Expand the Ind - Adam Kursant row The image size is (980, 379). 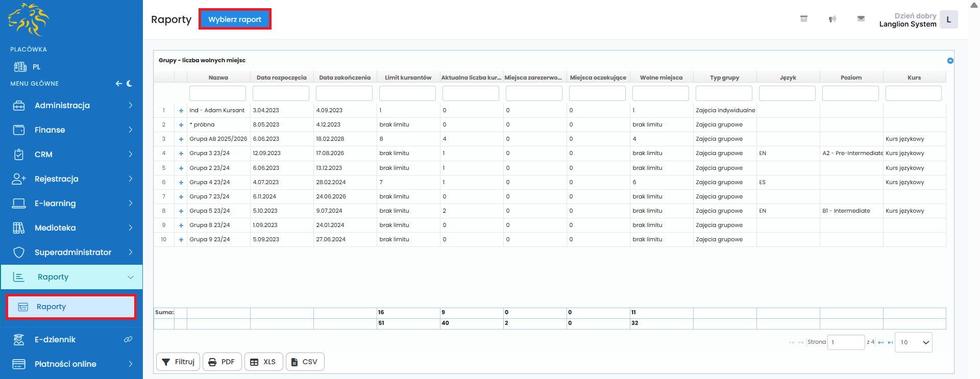click(x=181, y=111)
